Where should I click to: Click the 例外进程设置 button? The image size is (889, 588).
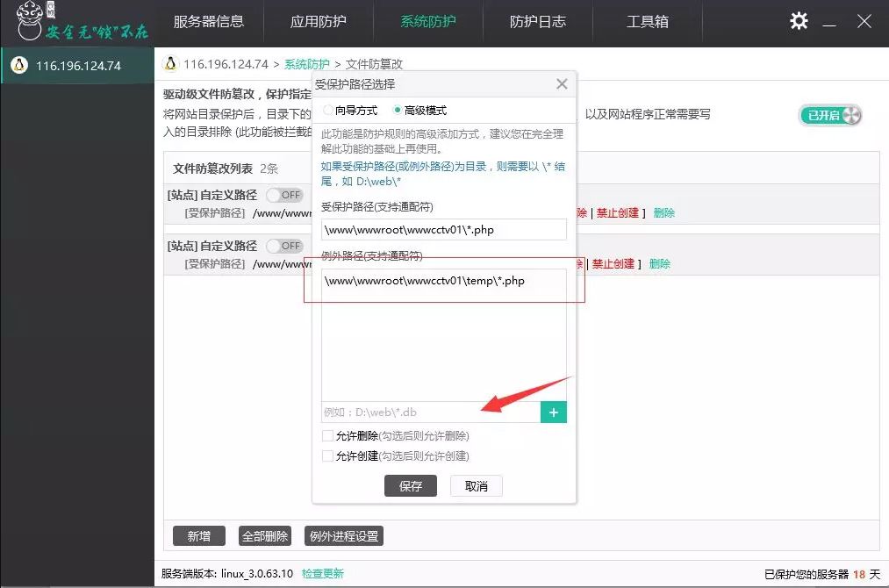coord(343,535)
